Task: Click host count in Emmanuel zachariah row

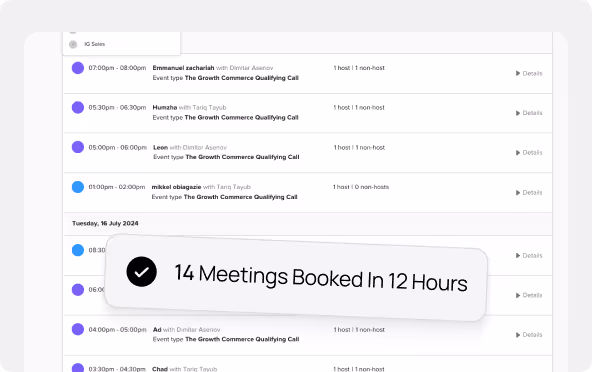Action: (359, 68)
